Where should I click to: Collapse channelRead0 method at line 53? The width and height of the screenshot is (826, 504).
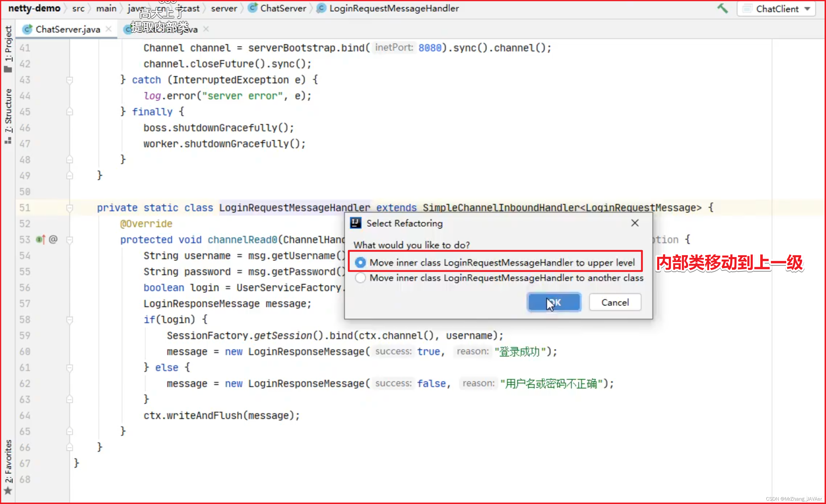coord(70,240)
